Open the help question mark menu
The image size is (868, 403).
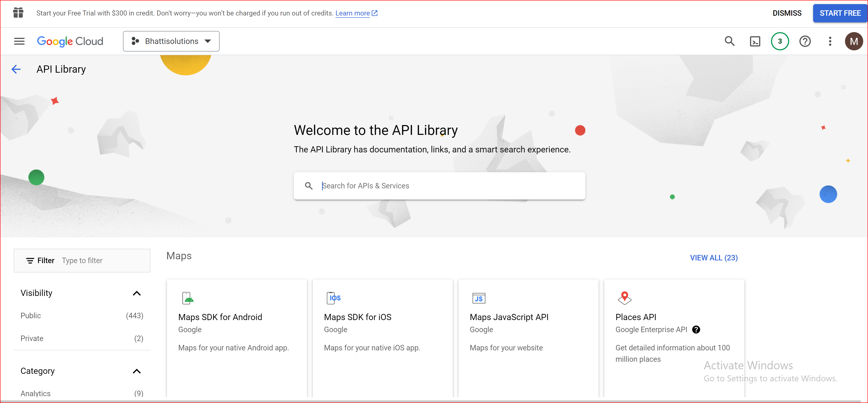[805, 41]
